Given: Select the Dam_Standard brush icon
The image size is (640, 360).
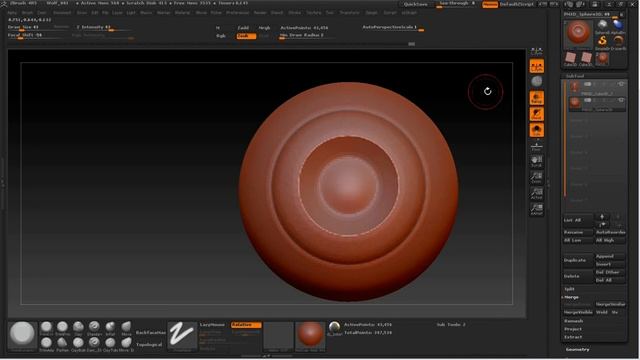Looking at the screenshot, I should click(94, 343).
